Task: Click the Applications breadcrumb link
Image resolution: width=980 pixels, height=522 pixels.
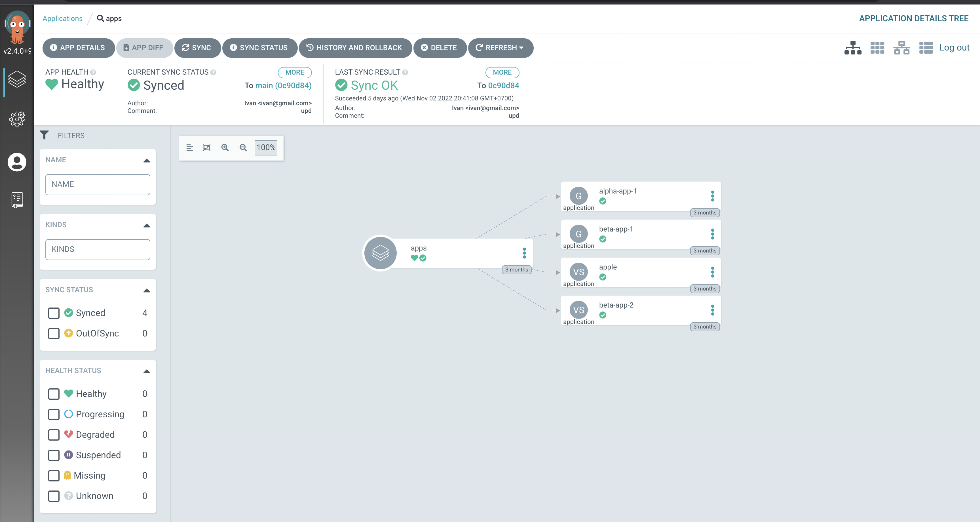Action: pos(62,19)
